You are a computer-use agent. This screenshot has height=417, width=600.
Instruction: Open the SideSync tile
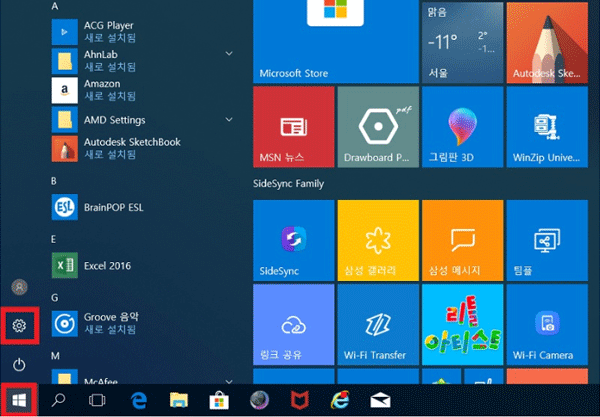click(293, 240)
